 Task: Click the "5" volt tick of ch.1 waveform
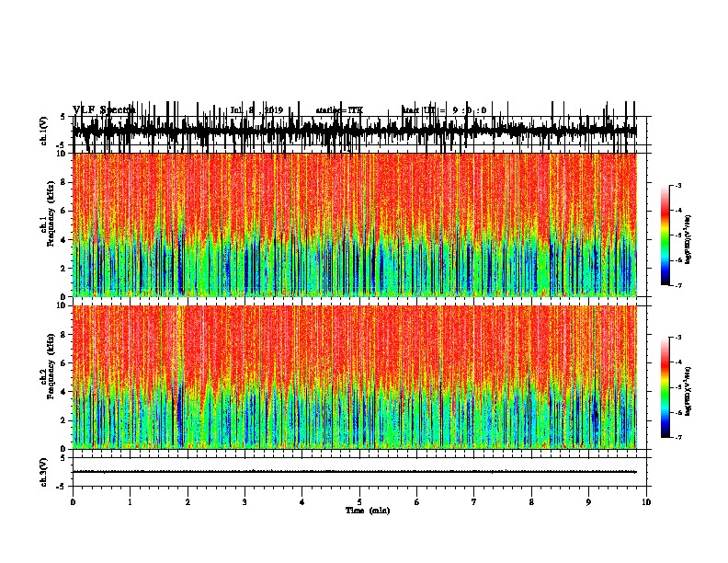tap(63, 117)
